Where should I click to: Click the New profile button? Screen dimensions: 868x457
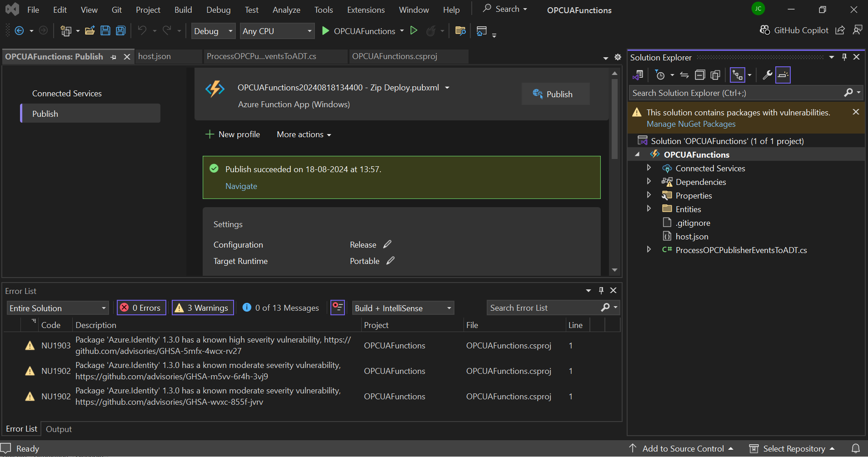[233, 134]
